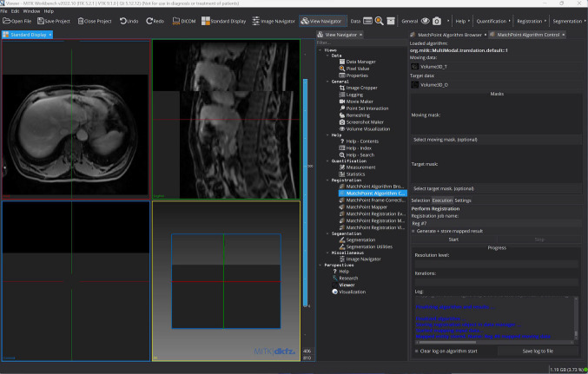This screenshot has height=374, width=588.
Task: Open the DICOM browser
Action: (182, 20)
